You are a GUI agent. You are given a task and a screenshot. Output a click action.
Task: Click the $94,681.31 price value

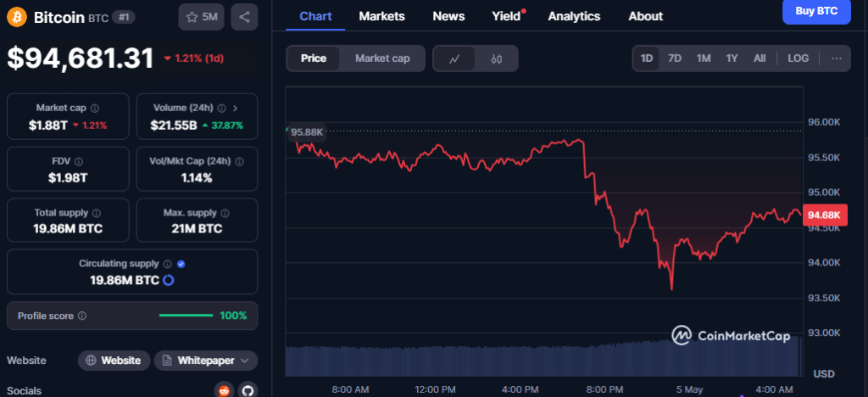81,59
